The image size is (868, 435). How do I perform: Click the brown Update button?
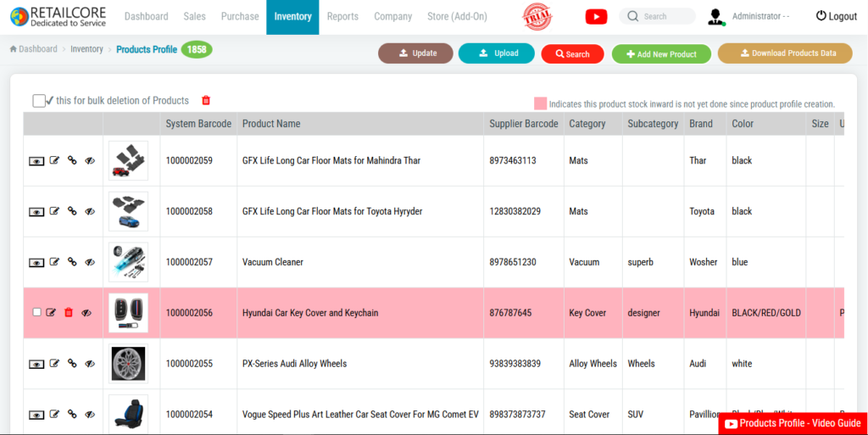[415, 53]
